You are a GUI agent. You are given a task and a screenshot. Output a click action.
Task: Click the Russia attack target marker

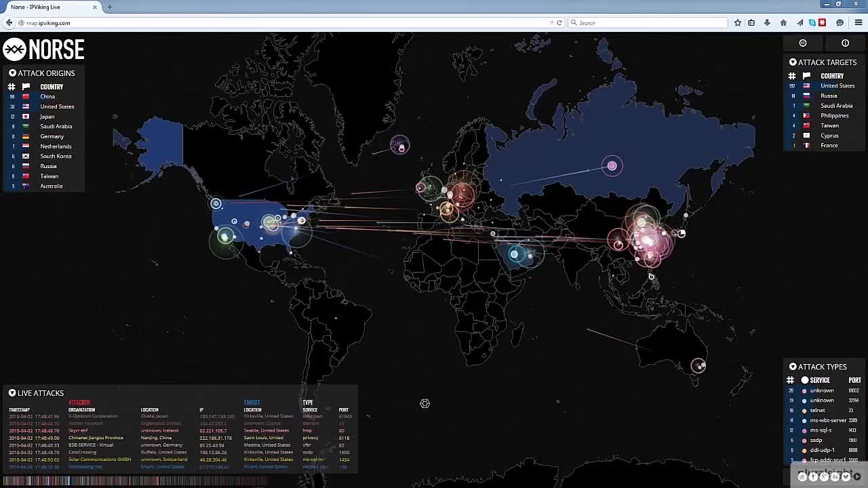(612, 165)
